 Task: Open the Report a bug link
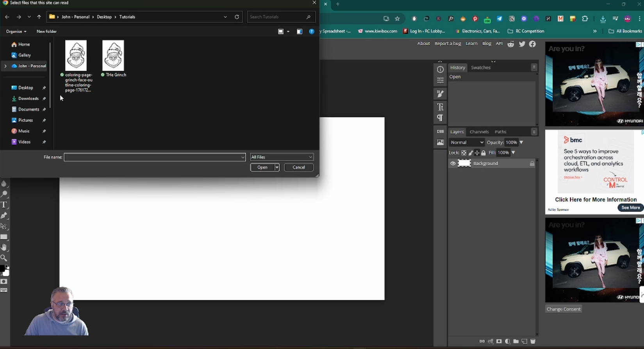click(448, 43)
